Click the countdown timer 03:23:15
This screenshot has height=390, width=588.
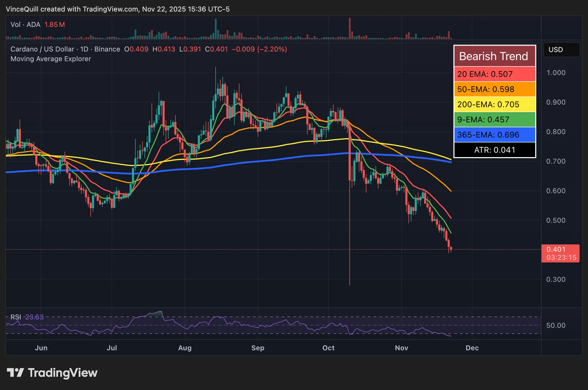point(561,257)
